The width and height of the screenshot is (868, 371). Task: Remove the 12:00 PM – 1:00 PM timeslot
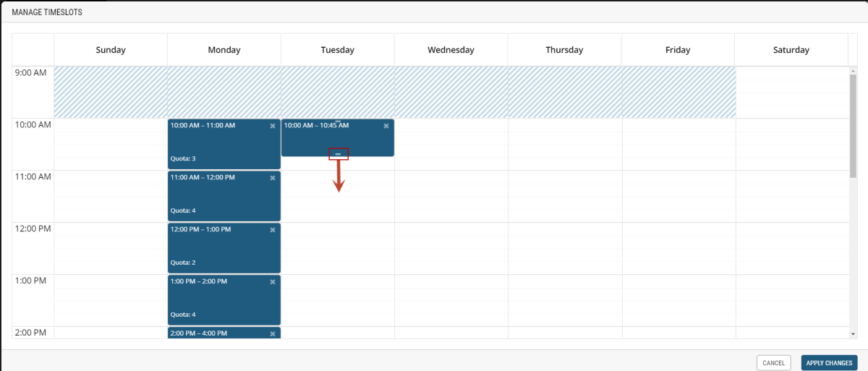pyautogui.click(x=273, y=230)
